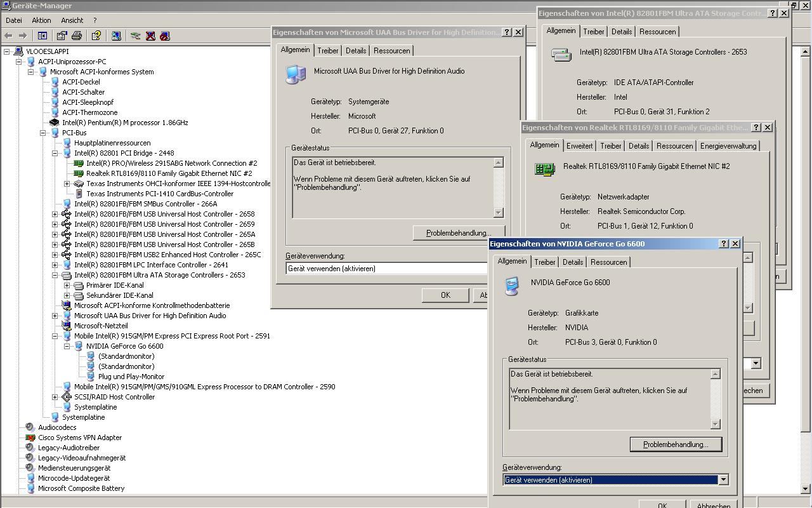Select Intel 82801FBM LPC Interface Controller - 2641

pos(151,265)
